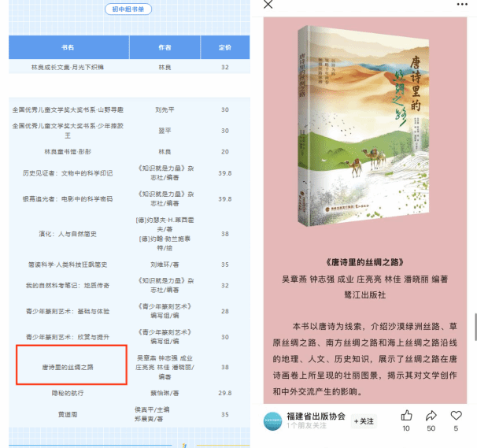
Task: Click the 定价 column header
Action: pos(225,47)
